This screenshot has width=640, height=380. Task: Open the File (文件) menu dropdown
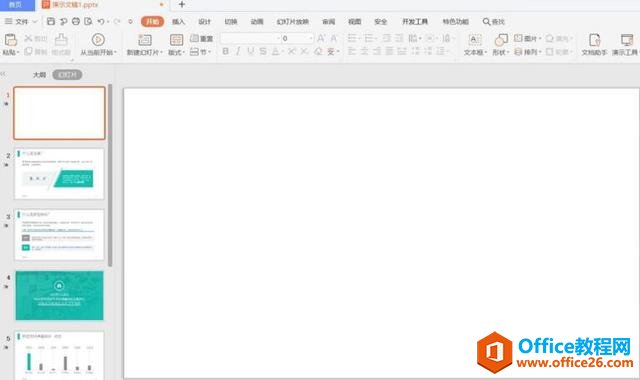coord(21,21)
